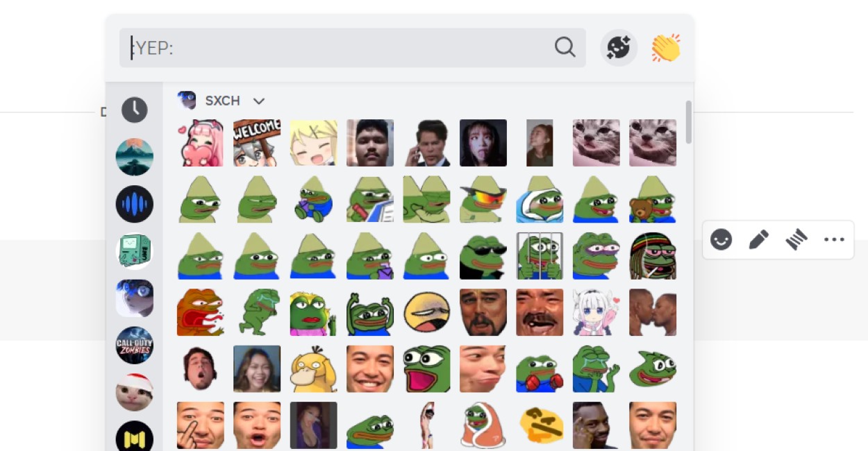This screenshot has height=451, width=868.
Task: Open the recently used clock category
Action: pos(135,110)
